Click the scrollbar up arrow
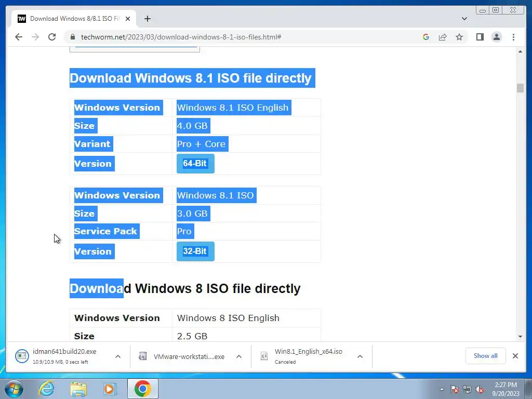Image resolution: width=532 pixels, height=399 pixels. click(x=520, y=51)
